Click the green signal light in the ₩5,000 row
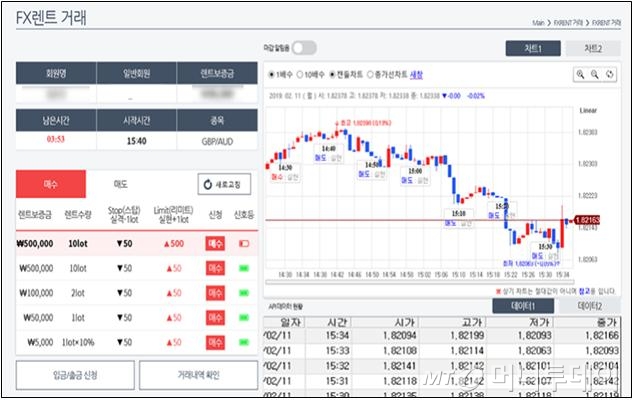 pos(244,342)
